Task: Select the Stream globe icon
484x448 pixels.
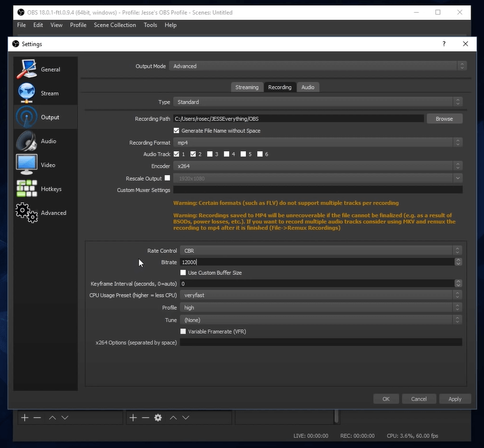Action: click(27, 93)
